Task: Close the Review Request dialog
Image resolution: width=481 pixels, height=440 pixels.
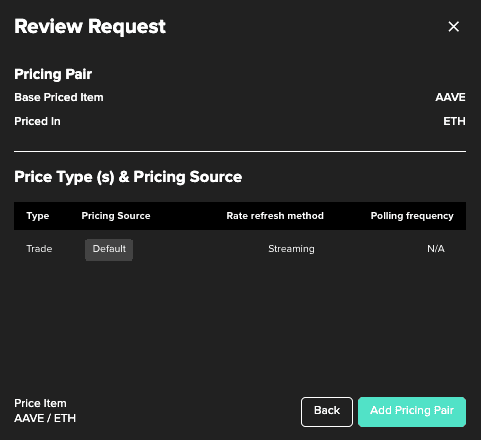Action: point(453,27)
